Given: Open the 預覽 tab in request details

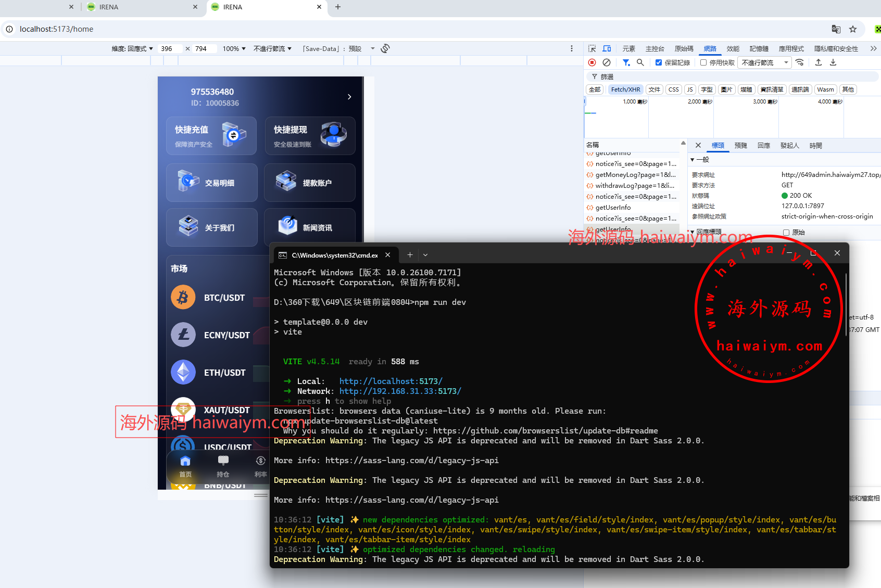Looking at the screenshot, I should [740, 146].
